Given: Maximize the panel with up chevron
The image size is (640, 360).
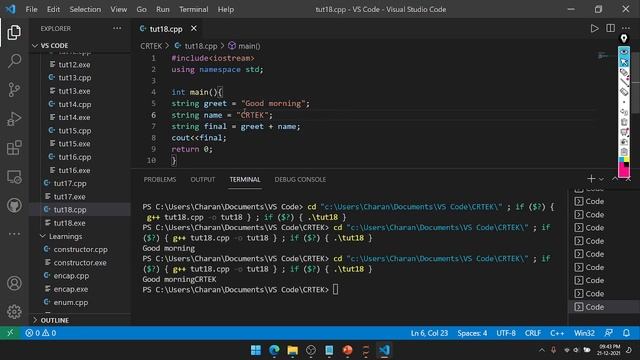Looking at the screenshot, I should (615, 179).
